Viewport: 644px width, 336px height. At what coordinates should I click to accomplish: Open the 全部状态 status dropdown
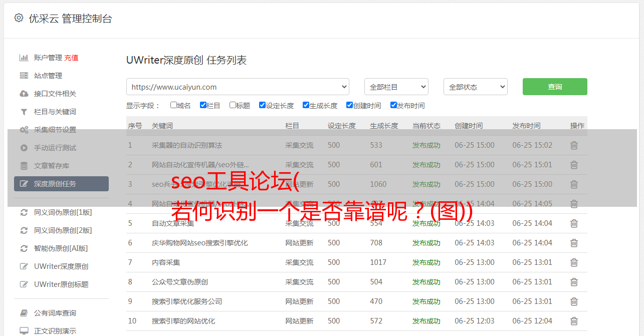475,87
